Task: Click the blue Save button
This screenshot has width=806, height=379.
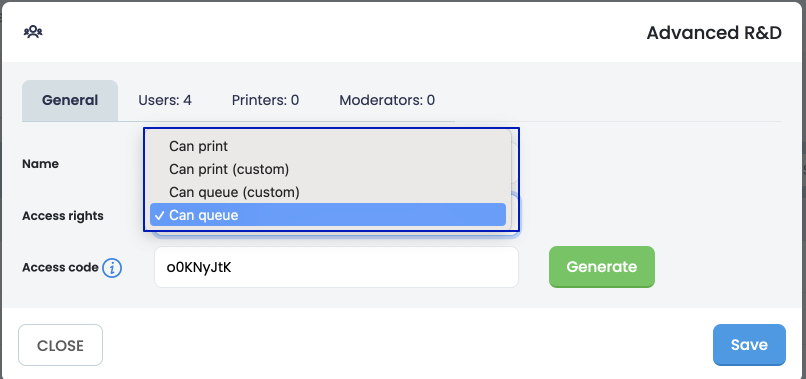Action: pyautogui.click(x=749, y=345)
